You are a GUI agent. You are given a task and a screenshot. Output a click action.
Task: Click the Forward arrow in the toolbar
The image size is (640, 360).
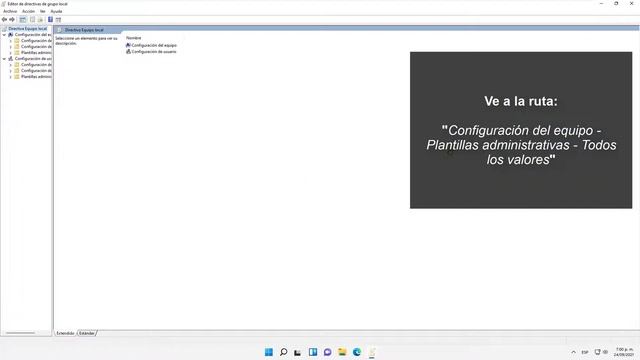[12, 20]
